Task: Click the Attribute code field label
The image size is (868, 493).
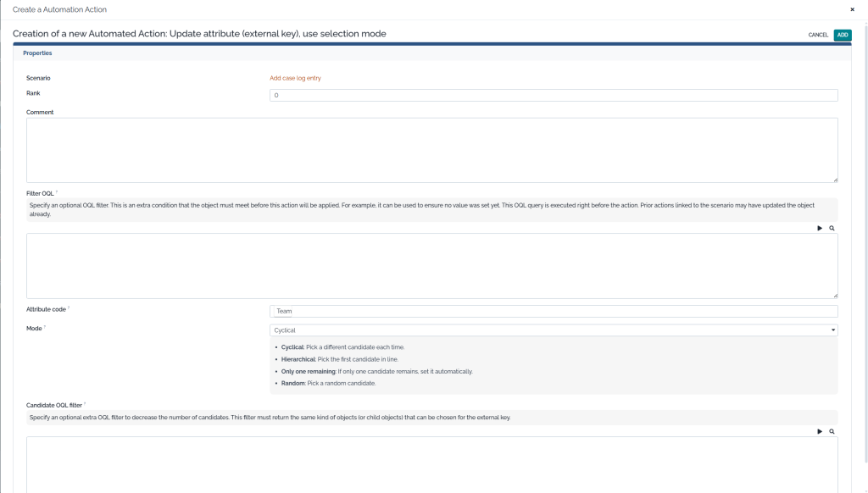Action: pyautogui.click(x=46, y=309)
